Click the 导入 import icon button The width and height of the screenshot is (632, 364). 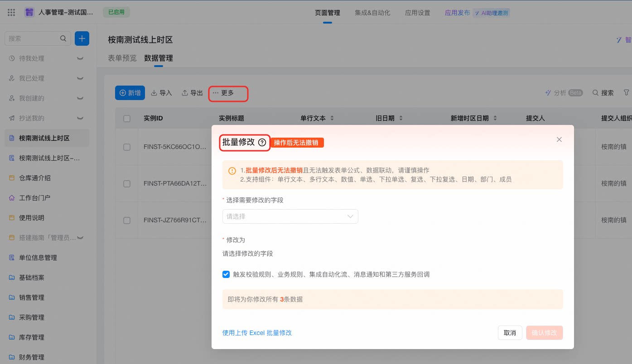point(162,93)
